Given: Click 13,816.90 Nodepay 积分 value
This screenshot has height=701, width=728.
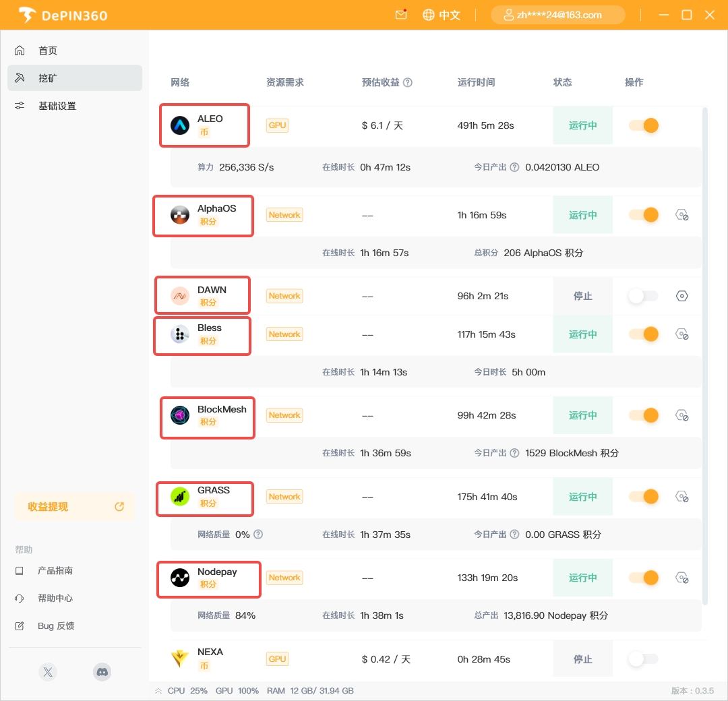Looking at the screenshot, I should 555,615.
